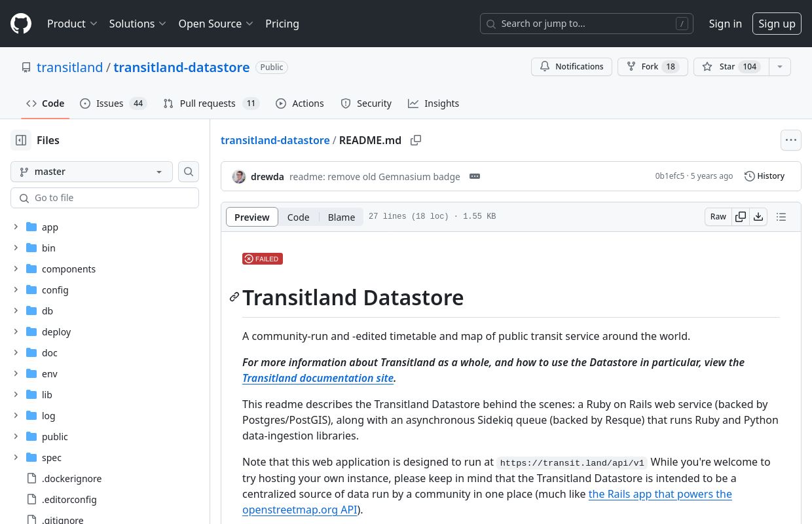The width and height of the screenshot is (812, 524).
Task: Copy raw file contents icon
Action: click(741, 217)
